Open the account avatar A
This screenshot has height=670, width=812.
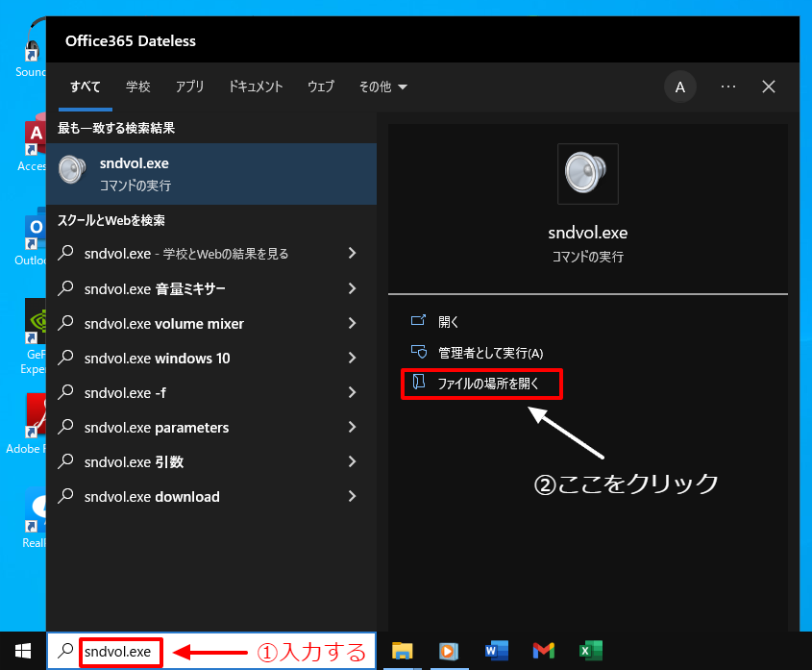click(680, 87)
